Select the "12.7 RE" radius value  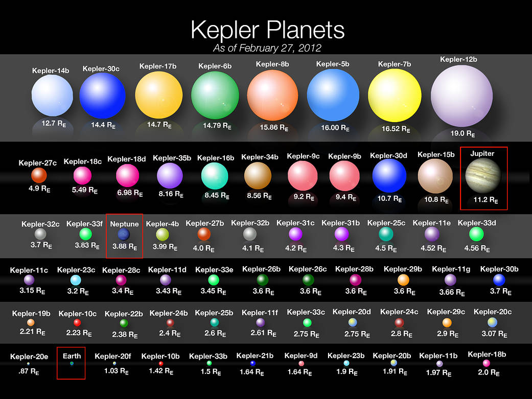coord(54,124)
